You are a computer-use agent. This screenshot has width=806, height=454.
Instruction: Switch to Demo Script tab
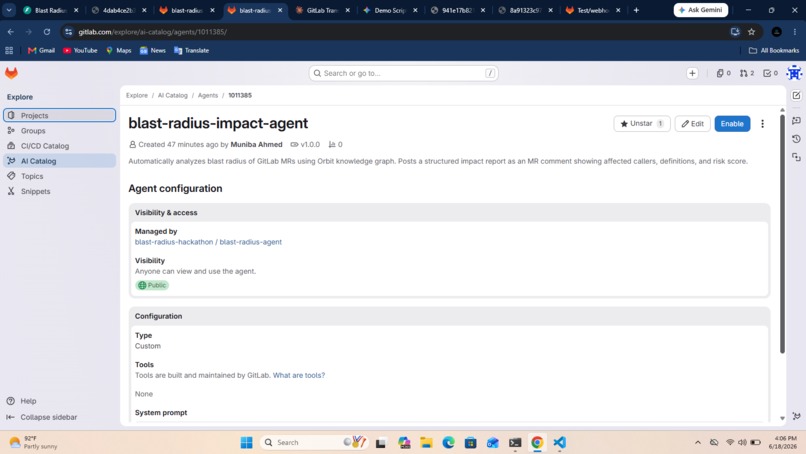[x=391, y=10]
